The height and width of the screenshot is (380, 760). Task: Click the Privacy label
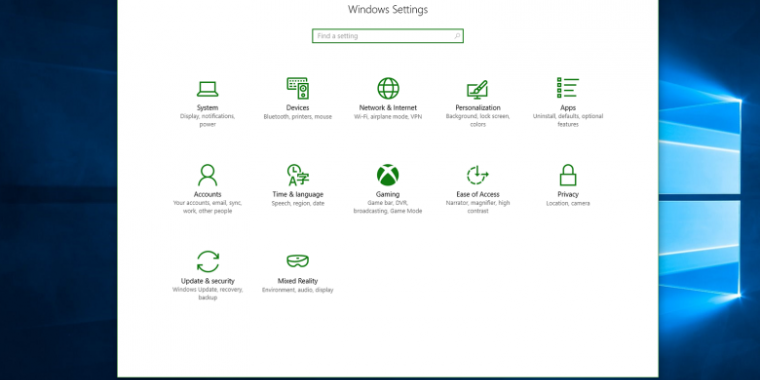tap(568, 194)
